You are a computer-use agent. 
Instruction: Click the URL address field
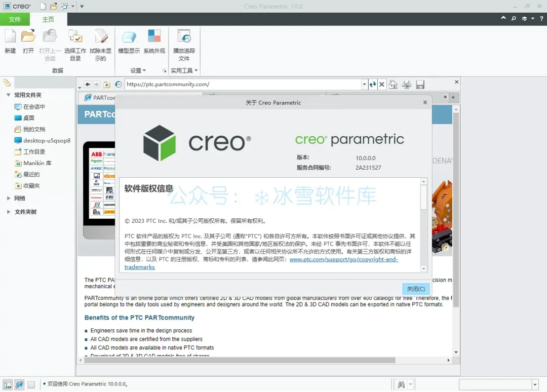pos(243,85)
